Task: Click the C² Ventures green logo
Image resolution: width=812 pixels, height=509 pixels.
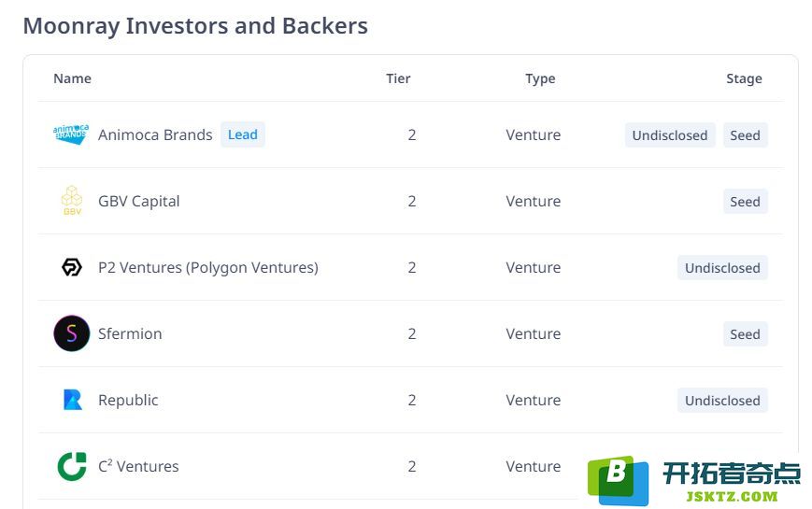Action: [x=71, y=466]
